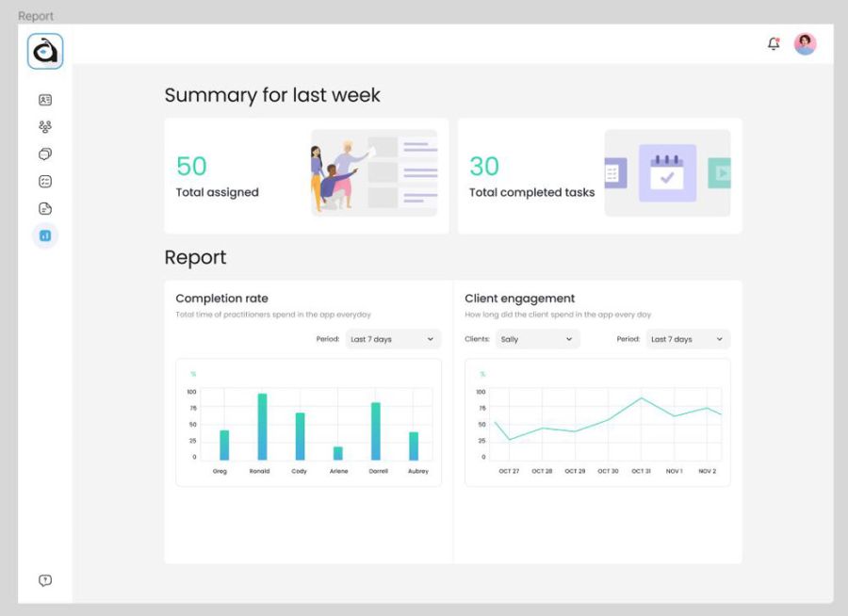Viewport: 848px width, 616px height.
Task: Open the user profile avatar
Action: tap(805, 43)
